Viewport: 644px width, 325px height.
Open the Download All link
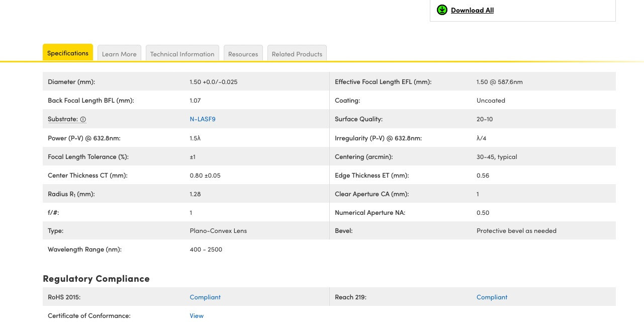tap(472, 10)
